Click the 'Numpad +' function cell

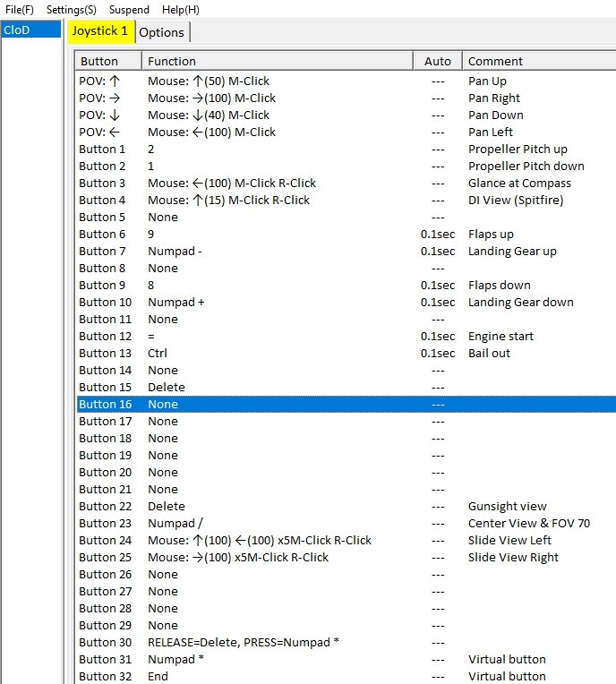[175, 303]
